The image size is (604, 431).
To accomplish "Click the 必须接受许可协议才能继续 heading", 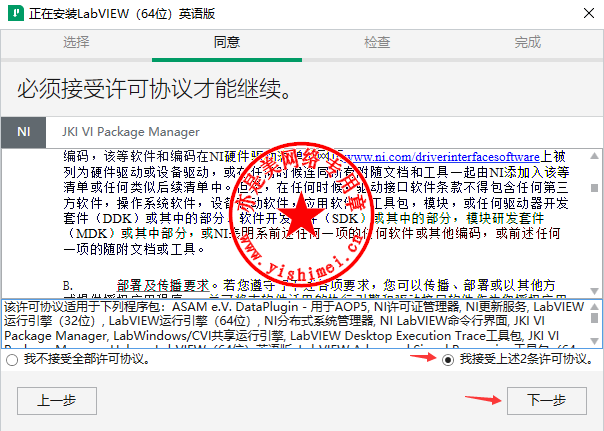I will pos(154,89).
